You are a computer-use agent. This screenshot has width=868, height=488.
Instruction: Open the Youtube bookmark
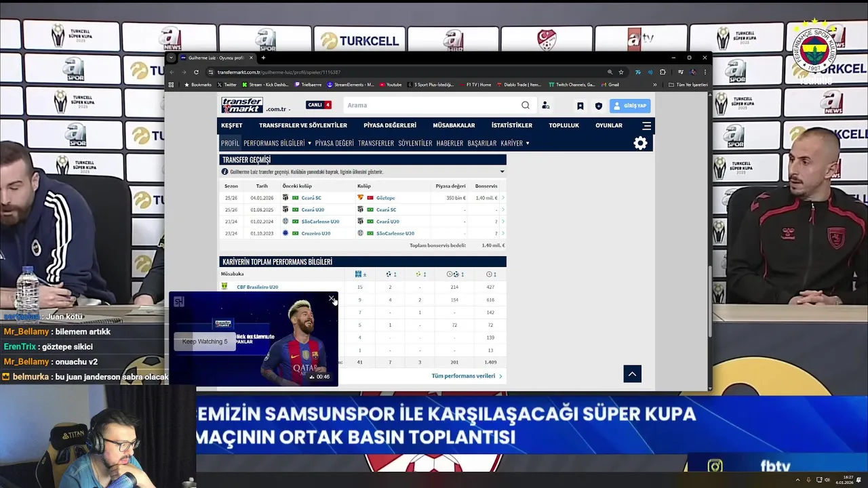(x=391, y=85)
